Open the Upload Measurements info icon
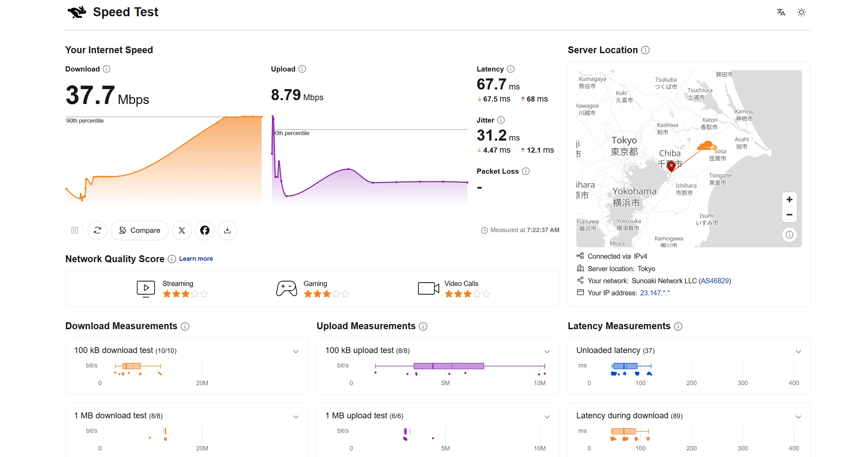868x457 pixels. coord(423,326)
